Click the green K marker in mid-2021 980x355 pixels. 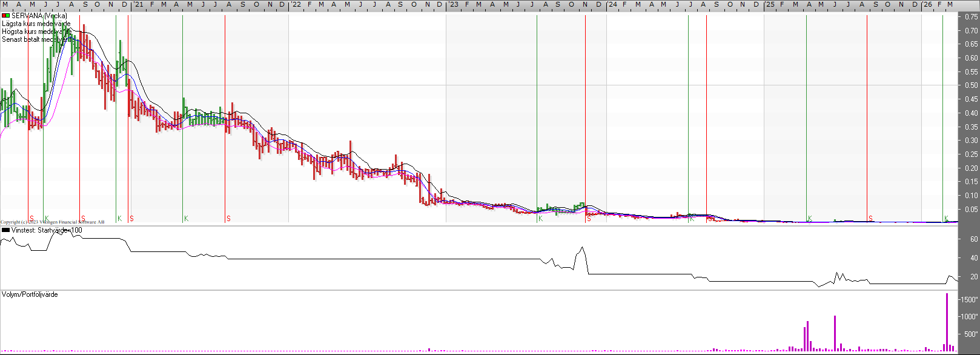186,219
